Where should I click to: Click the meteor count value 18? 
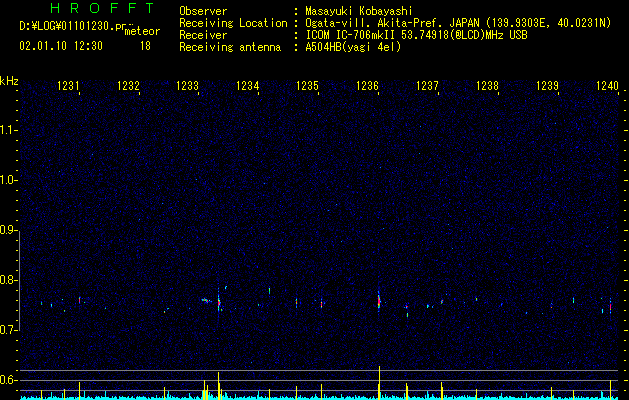[145, 46]
